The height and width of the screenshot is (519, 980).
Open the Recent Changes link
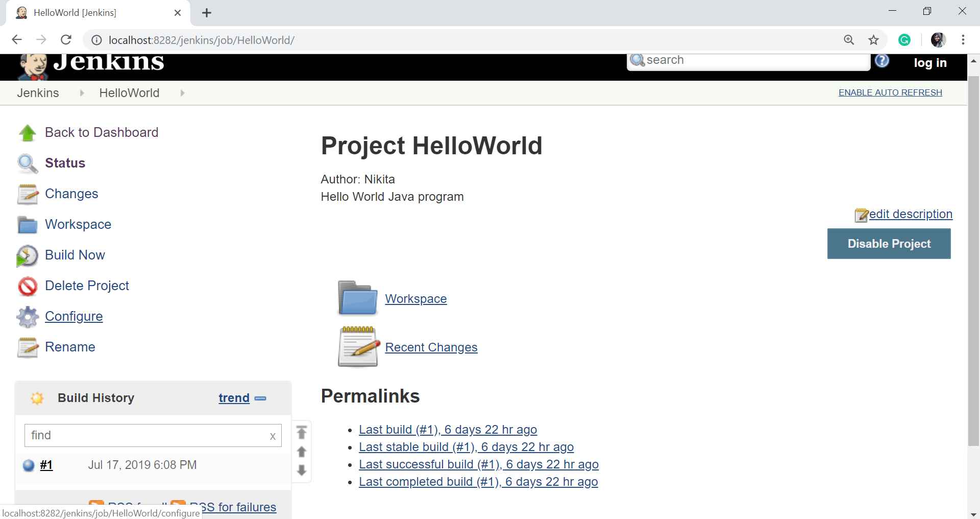coord(431,347)
